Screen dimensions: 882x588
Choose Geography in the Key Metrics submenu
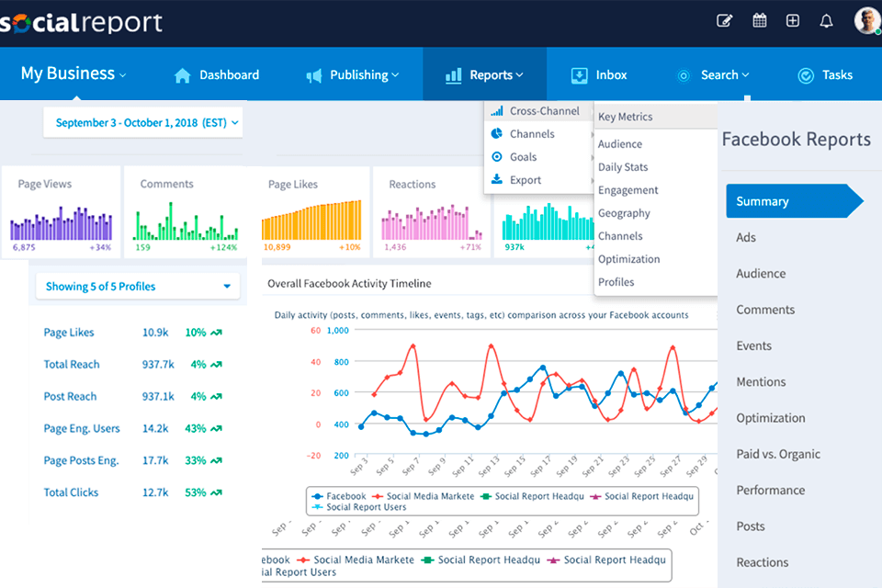pyautogui.click(x=624, y=213)
